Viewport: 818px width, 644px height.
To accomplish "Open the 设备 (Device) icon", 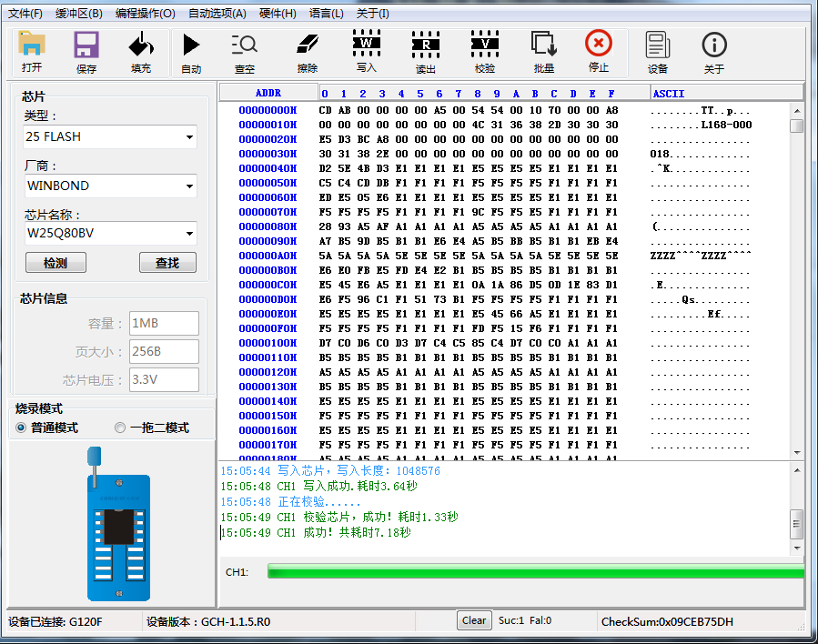I will point(657,45).
